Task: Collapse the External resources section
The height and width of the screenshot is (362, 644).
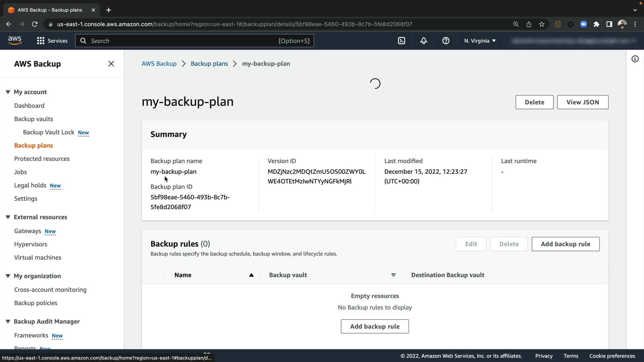Action: point(8,217)
